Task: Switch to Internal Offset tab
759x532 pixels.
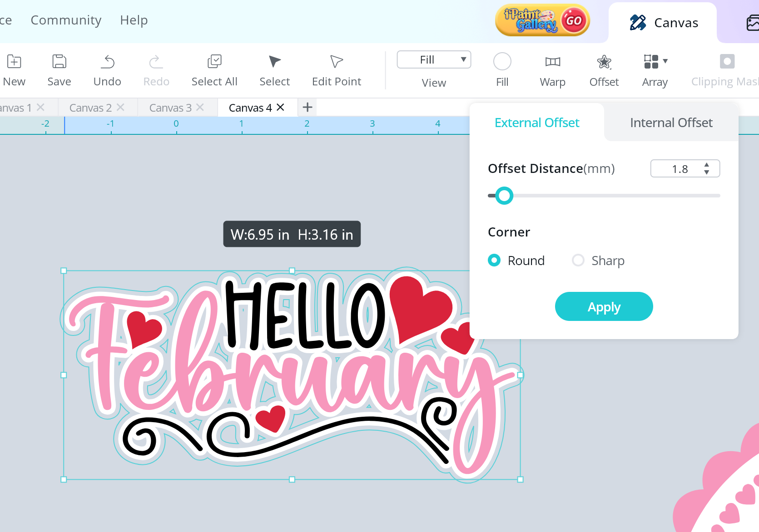Action: tap(671, 123)
